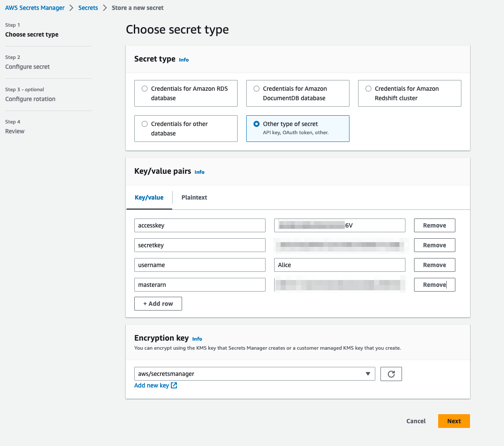Click the breadcrumb chevron after Secrets
This screenshot has height=446, width=504.
105,8
